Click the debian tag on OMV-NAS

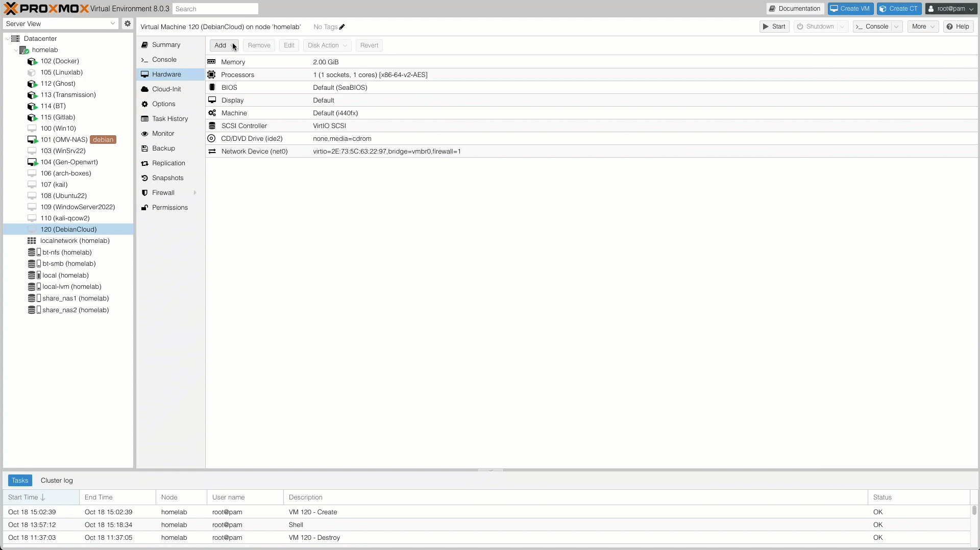click(103, 140)
